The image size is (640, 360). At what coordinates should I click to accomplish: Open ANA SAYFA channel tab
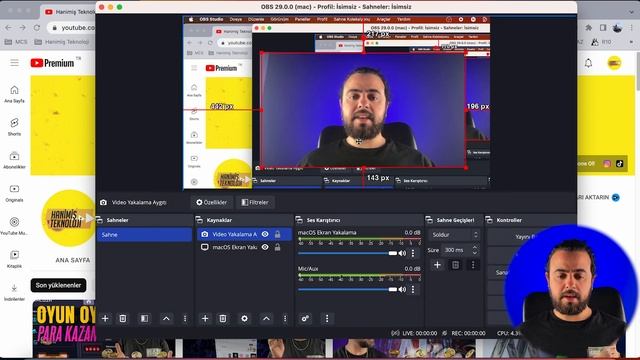(x=73, y=260)
